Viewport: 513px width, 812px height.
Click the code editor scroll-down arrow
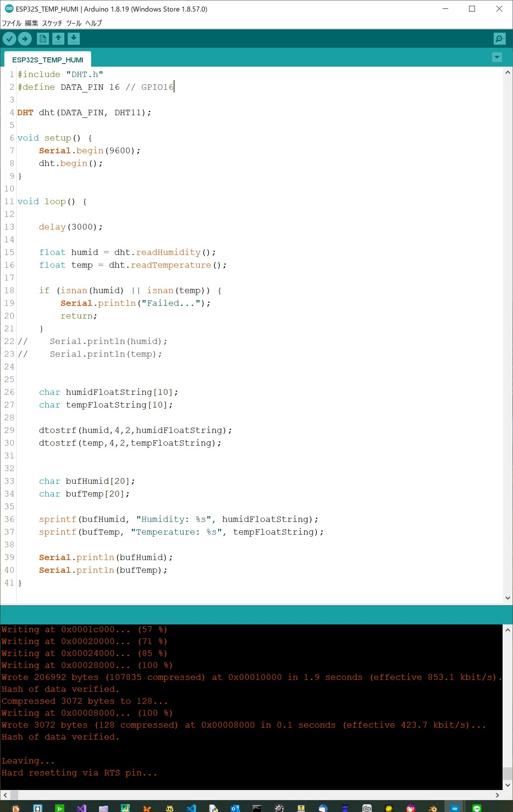click(x=508, y=598)
